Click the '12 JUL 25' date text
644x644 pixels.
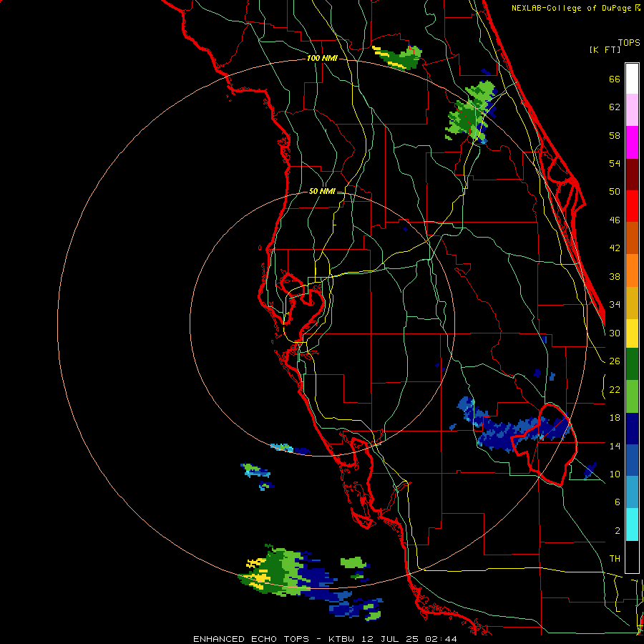[389, 639]
